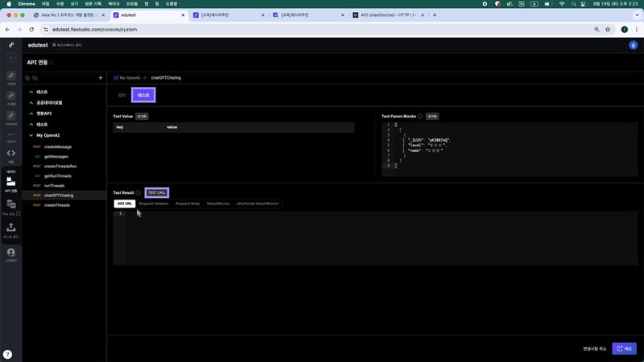This screenshot has width=644, height=362.
Task: Open the help question mark icon
Action: coord(7,354)
